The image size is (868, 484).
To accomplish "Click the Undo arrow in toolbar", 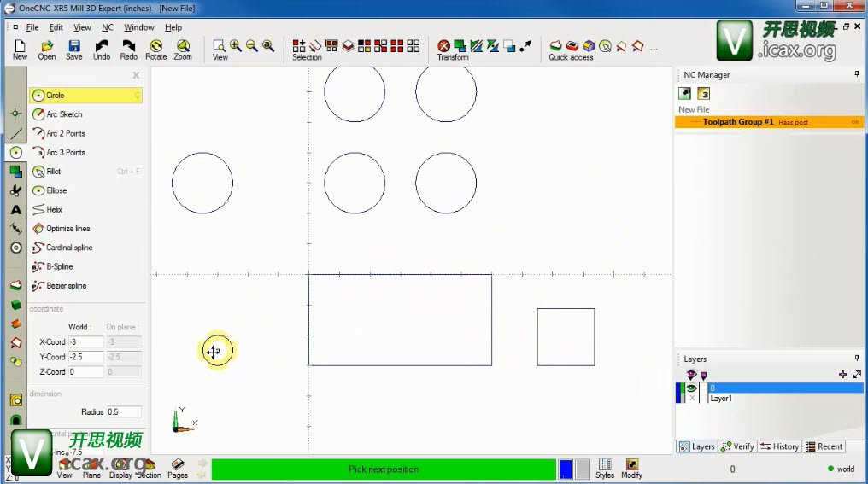I will coord(102,50).
